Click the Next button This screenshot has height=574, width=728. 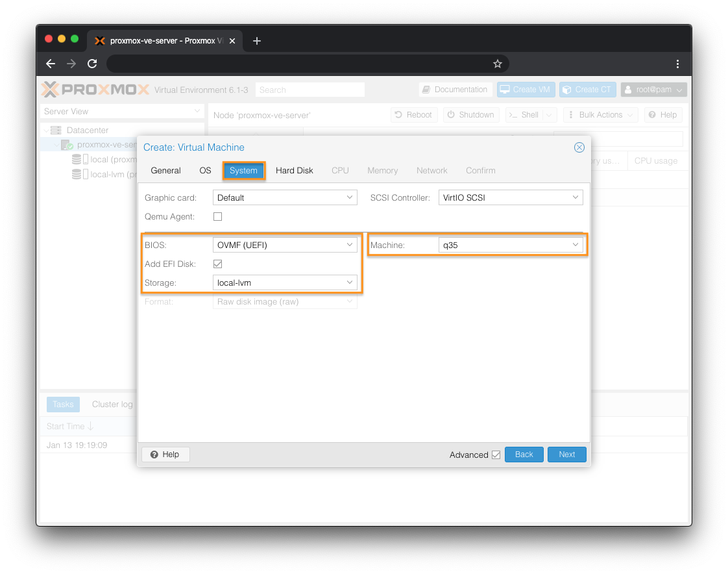click(x=566, y=455)
